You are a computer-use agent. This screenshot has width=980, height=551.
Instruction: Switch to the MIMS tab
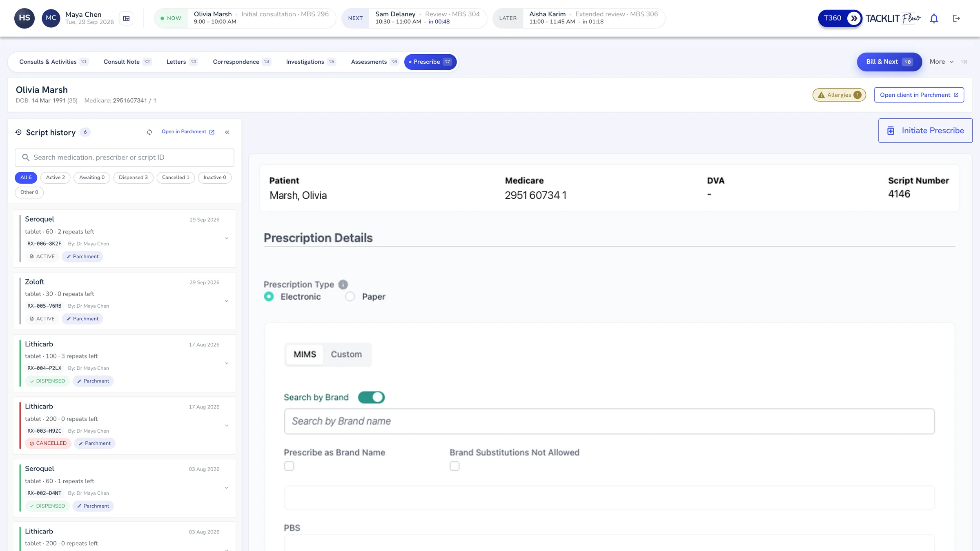(x=305, y=354)
